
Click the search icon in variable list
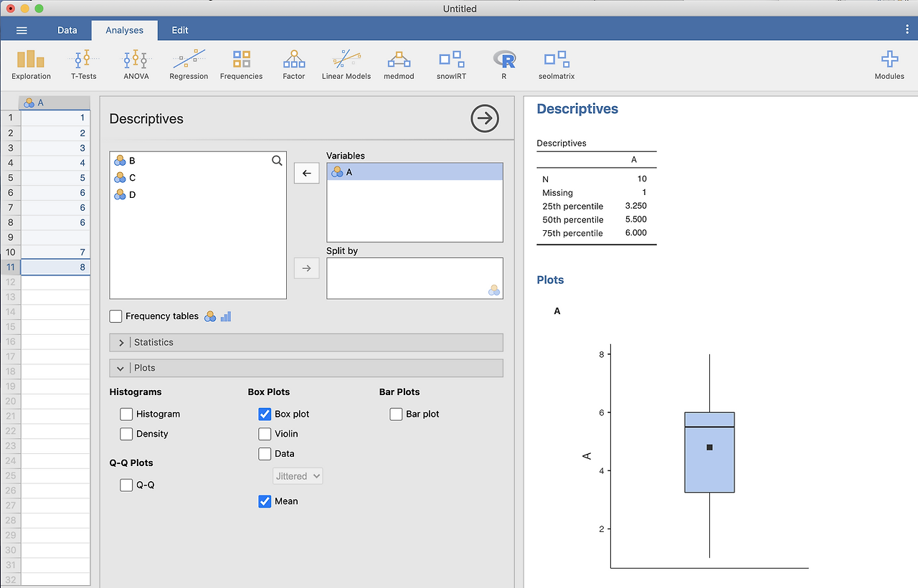(x=277, y=161)
